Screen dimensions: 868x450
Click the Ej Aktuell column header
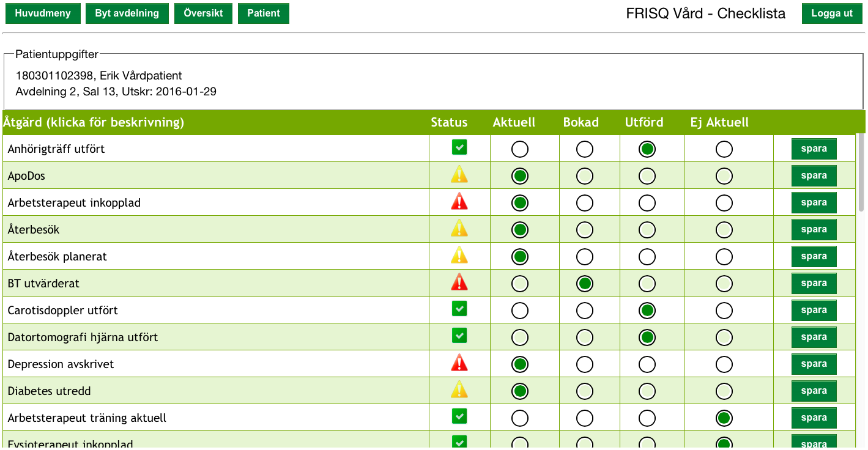coord(719,122)
